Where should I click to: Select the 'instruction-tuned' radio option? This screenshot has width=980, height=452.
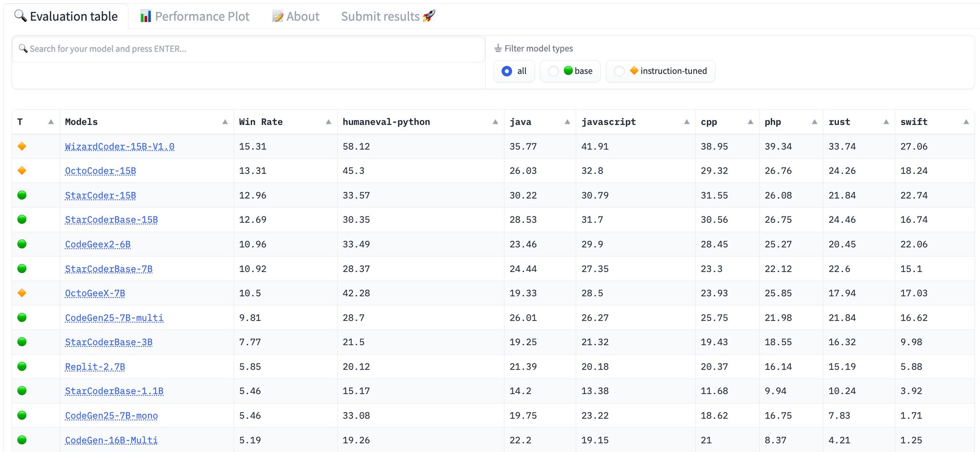619,71
